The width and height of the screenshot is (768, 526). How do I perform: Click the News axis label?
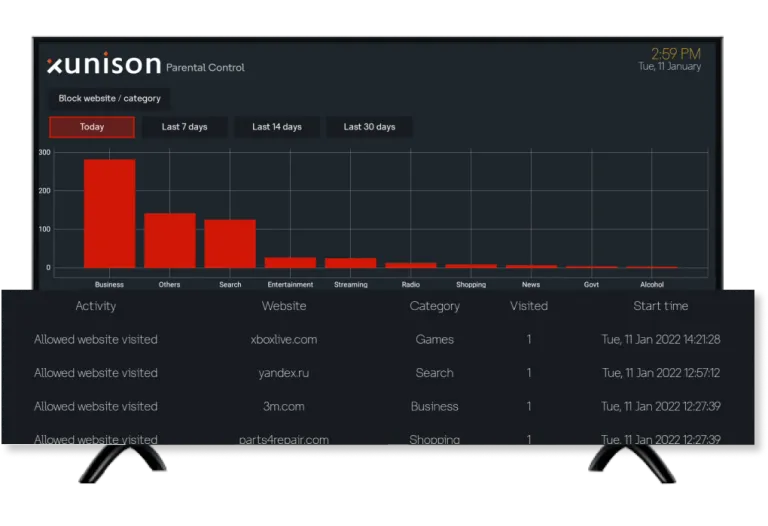pos(531,285)
